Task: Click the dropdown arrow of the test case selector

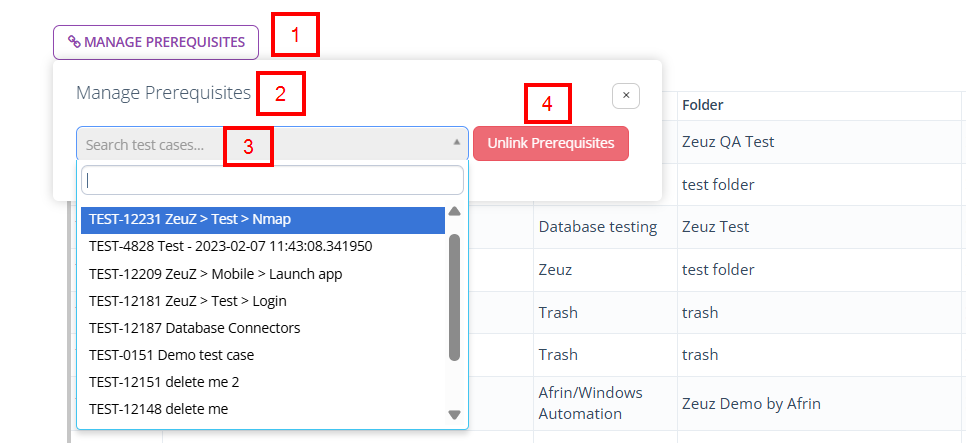Action: tap(457, 143)
